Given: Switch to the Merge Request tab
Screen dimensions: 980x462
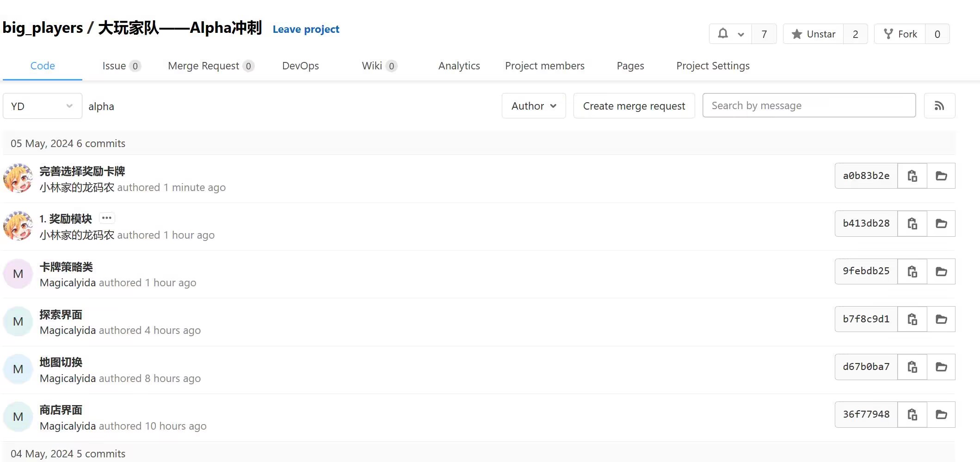Looking at the screenshot, I should point(210,66).
